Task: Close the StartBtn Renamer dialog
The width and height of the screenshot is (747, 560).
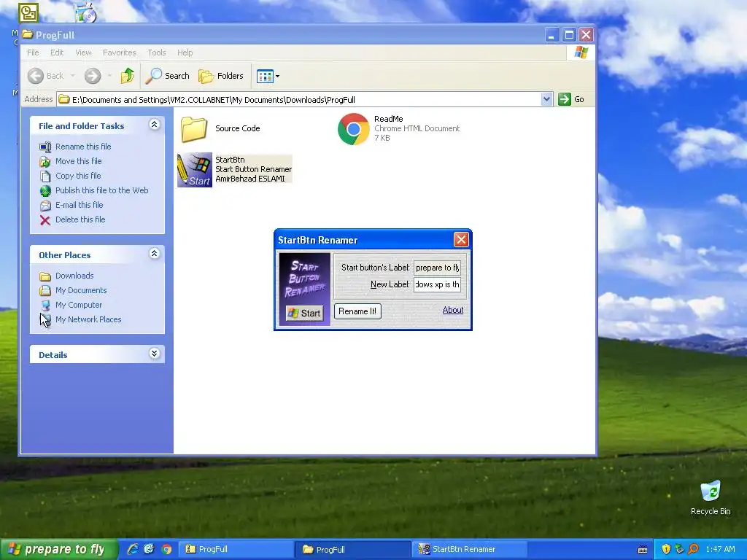Action: (x=461, y=239)
